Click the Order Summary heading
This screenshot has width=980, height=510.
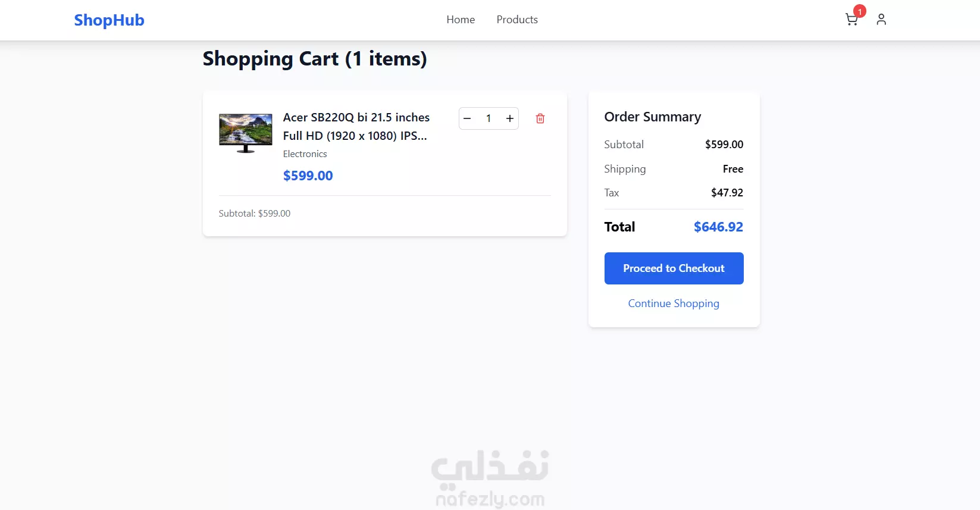click(x=653, y=117)
